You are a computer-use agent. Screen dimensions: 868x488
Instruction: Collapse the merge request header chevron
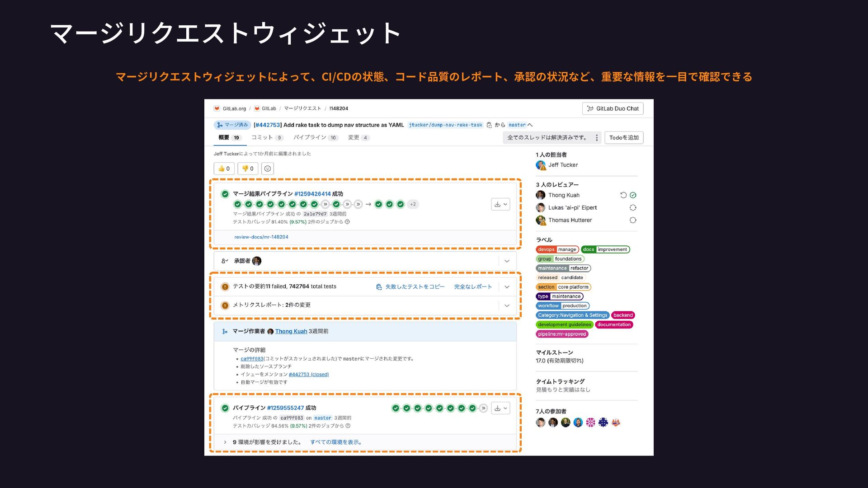(x=530, y=125)
